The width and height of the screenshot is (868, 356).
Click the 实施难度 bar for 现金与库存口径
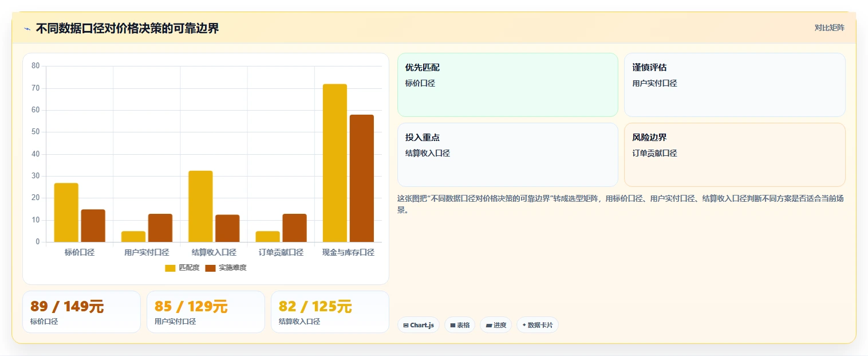(x=362, y=178)
